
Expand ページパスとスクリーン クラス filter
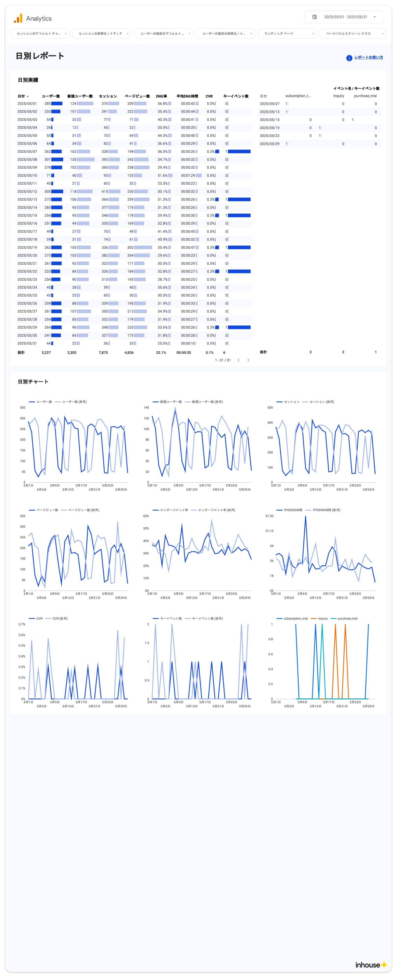pos(353,33)
